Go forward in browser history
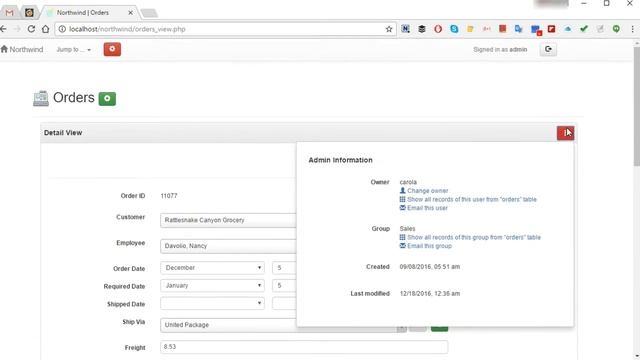Screen dimensions: 640x360 click(x=17, y=29)
